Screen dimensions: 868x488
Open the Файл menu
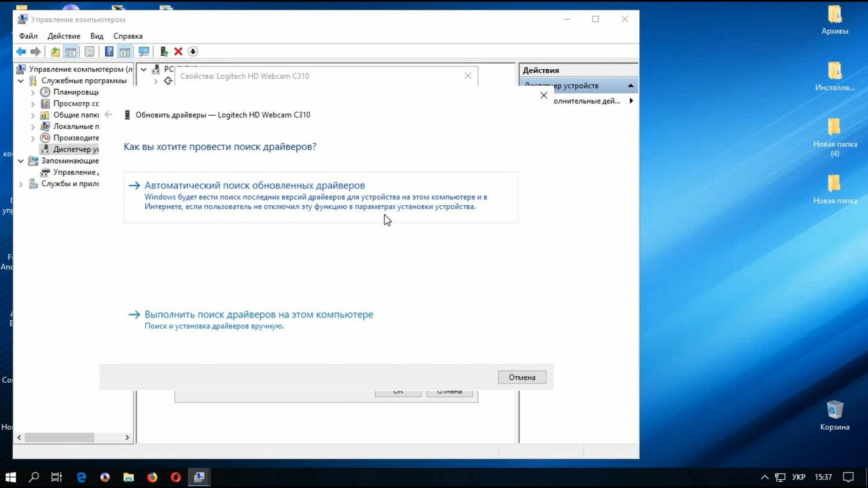pyautogui.click(x=28, y=36)
